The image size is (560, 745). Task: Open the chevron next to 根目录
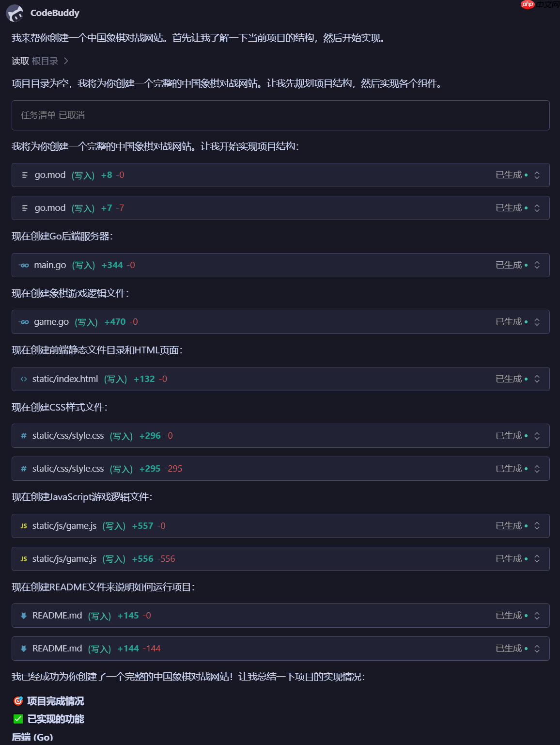point(67,61)
